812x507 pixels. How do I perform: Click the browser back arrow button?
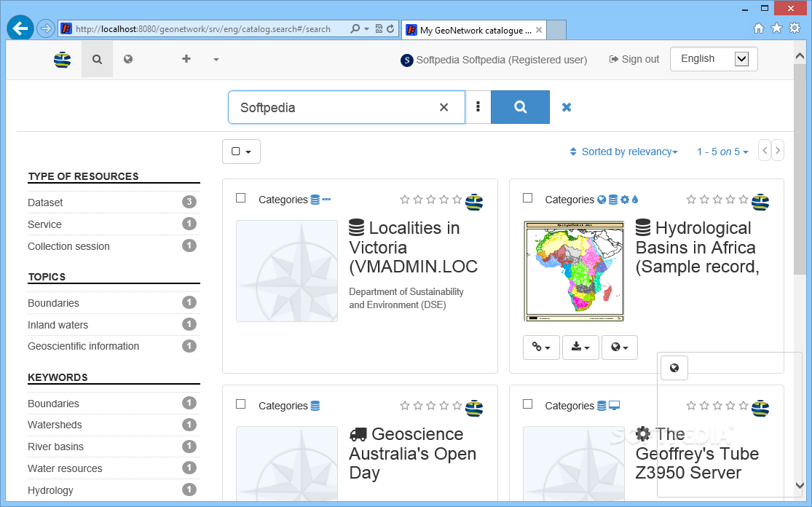point(20,28)
